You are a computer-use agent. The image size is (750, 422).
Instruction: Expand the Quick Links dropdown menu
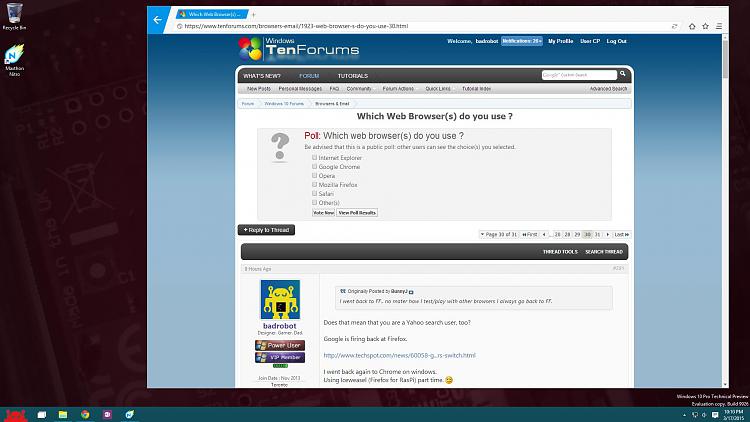pyautogui.click(x=439, y=89)
